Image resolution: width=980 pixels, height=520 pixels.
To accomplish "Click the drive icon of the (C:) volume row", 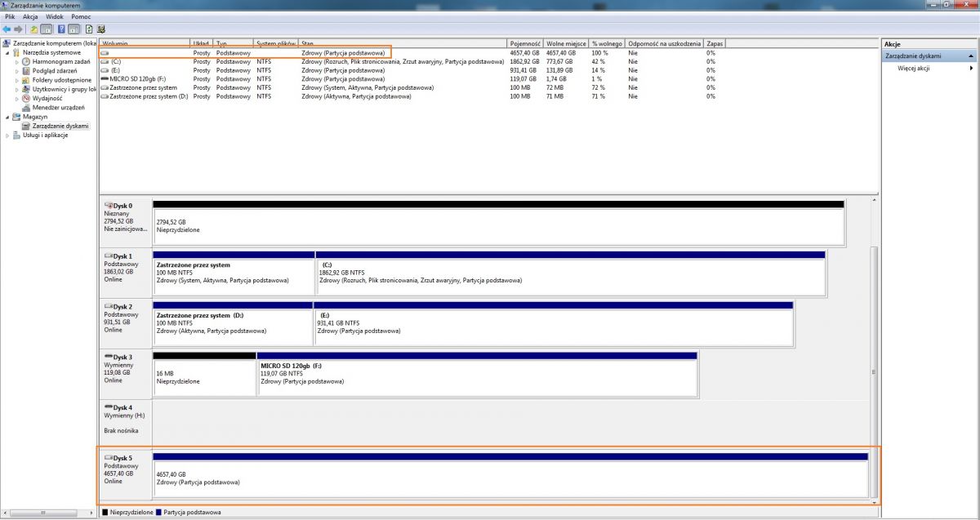I will coord(105,61).
